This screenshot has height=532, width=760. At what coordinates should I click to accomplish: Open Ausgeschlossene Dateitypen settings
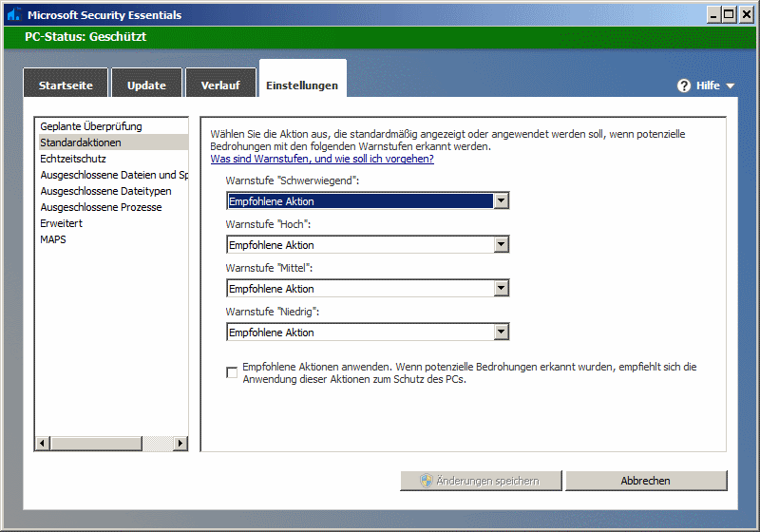pyautogui.click(x=112, y=191)
